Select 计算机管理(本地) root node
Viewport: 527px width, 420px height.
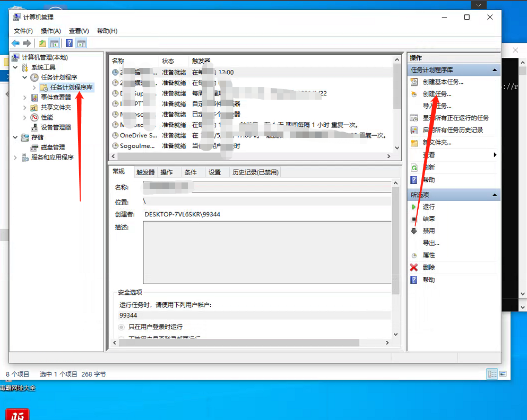[x=45, y=57]
